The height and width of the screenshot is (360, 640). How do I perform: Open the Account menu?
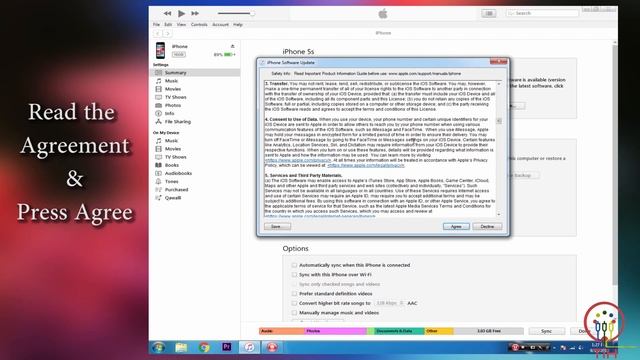pos(220,25)
